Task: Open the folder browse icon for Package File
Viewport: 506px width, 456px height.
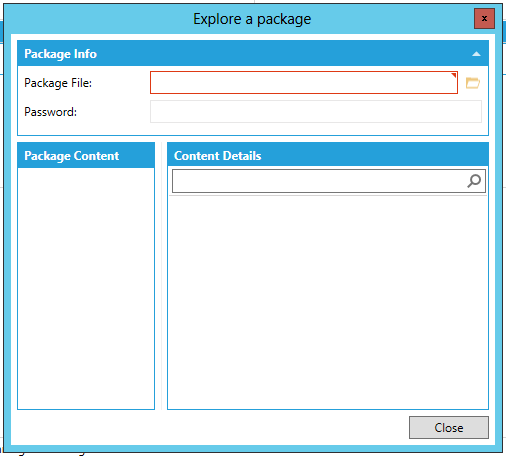Action: pyautogui.click(x=472, y=83)
